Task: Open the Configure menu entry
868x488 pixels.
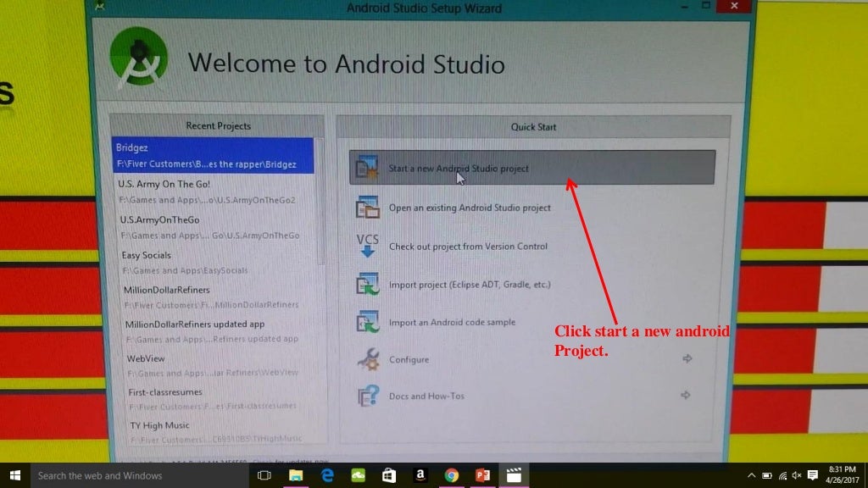Action: pyautogui.click(x=409, y=359)
